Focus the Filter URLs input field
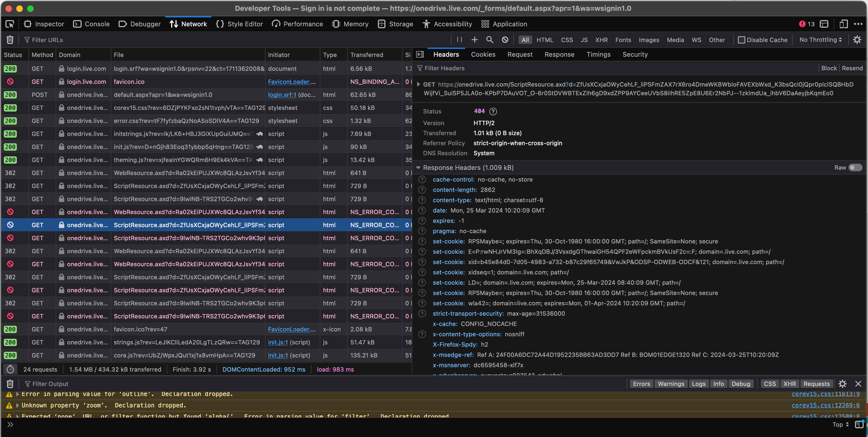Image resolution: width=868 pixels, height=437 pixels. pyautogui.click(x=236, y=40)
